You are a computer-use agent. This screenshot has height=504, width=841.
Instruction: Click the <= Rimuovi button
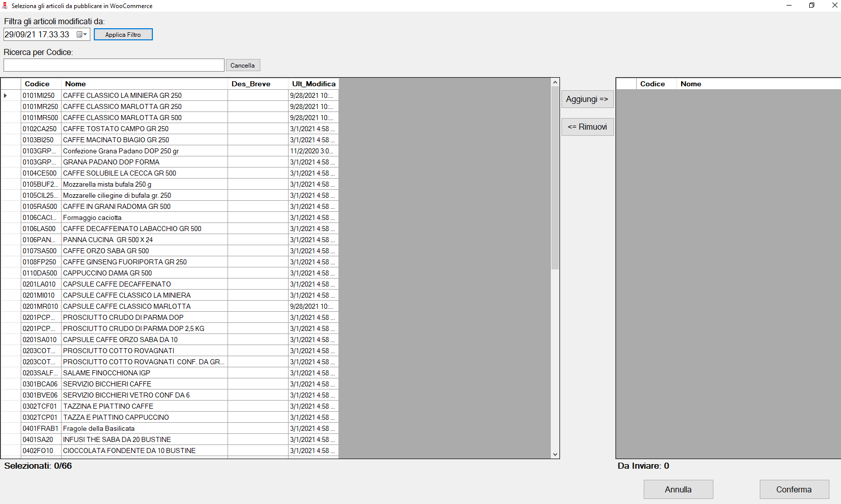[x=587, y=127]
